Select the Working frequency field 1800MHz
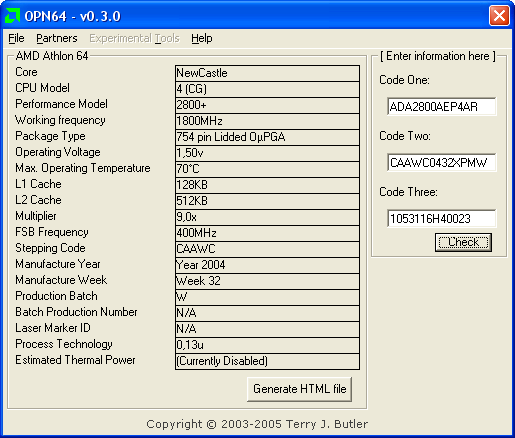The width and height of the screenshot is (515, 438). 267,121
